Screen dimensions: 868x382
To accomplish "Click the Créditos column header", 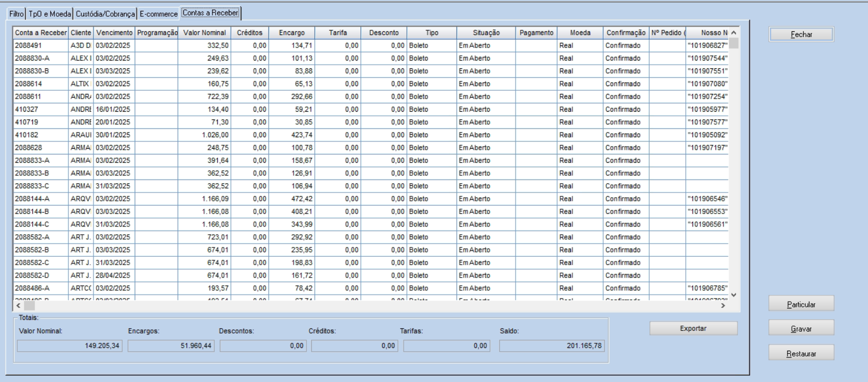I will tap(250, 33).
